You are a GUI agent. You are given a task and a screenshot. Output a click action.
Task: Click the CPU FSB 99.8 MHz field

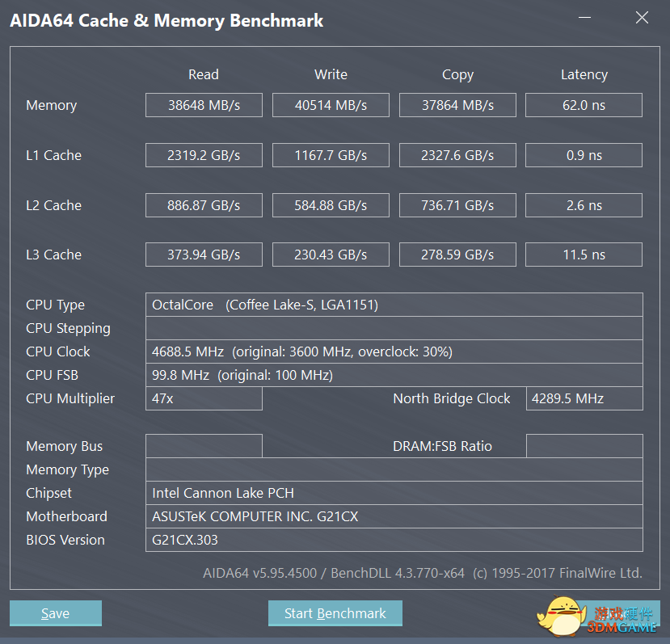point(394,375)
